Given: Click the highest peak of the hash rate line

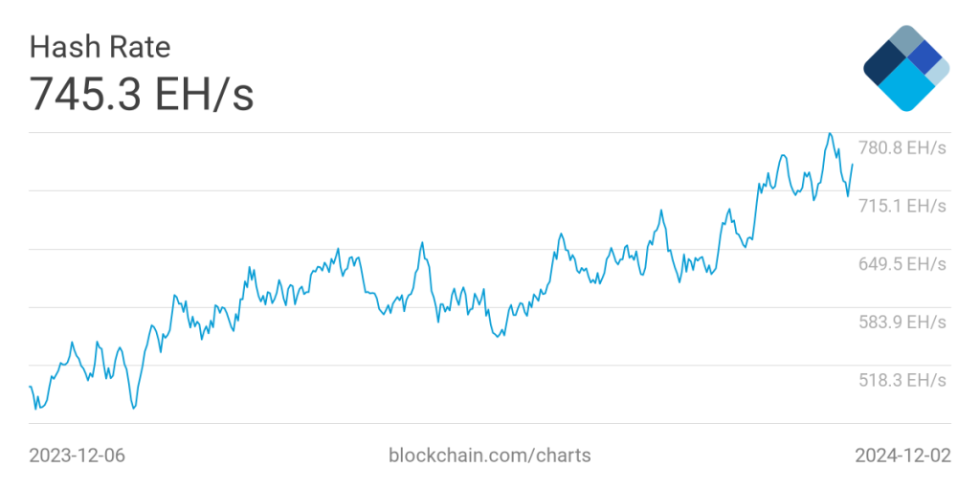Looking at the screenshot, I should pyautogui.click(x=830, y=134).
